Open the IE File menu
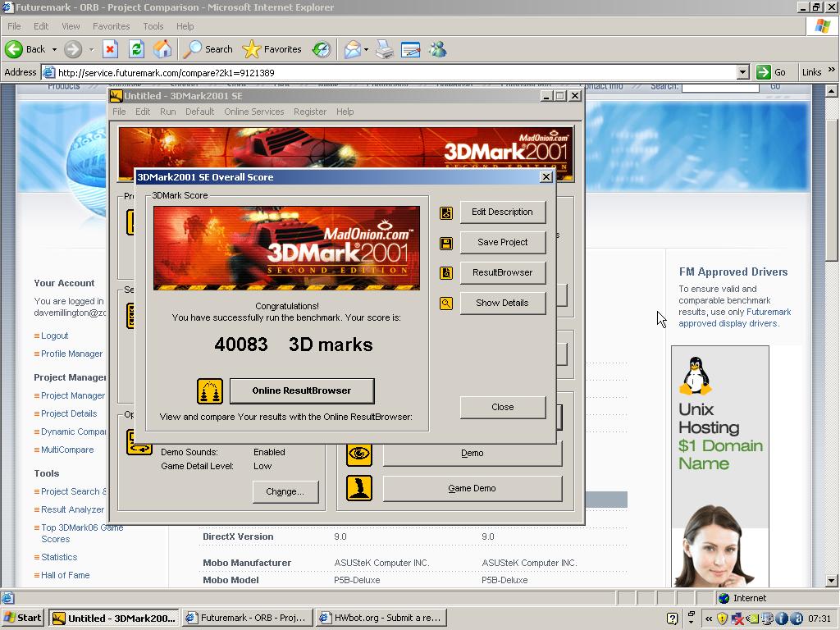The height and width of the screenshot is (630, 840). point(14,26)
